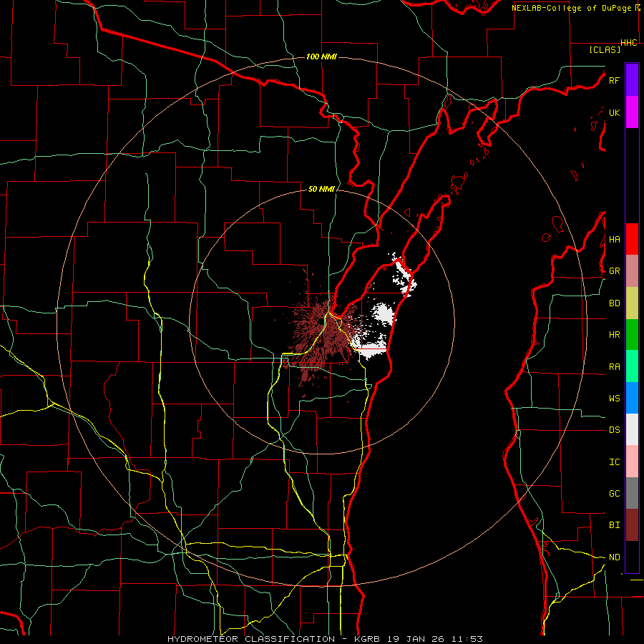Click the 50 NMI range ring label
The height and width of the screenshot is (644, 644).
point(321,189)
